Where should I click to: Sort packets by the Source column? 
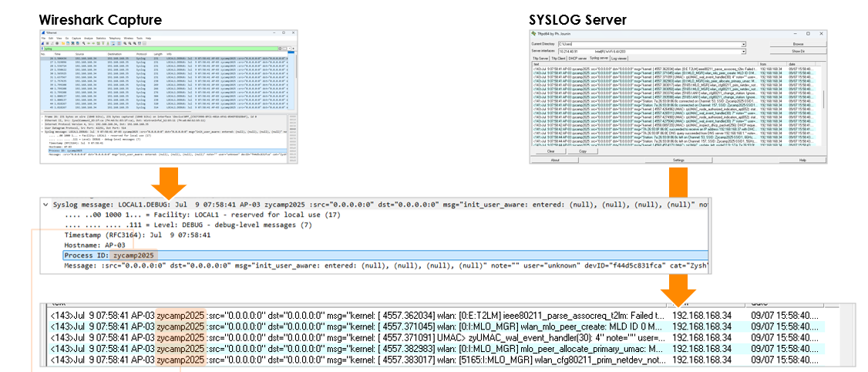pos(79,54)
